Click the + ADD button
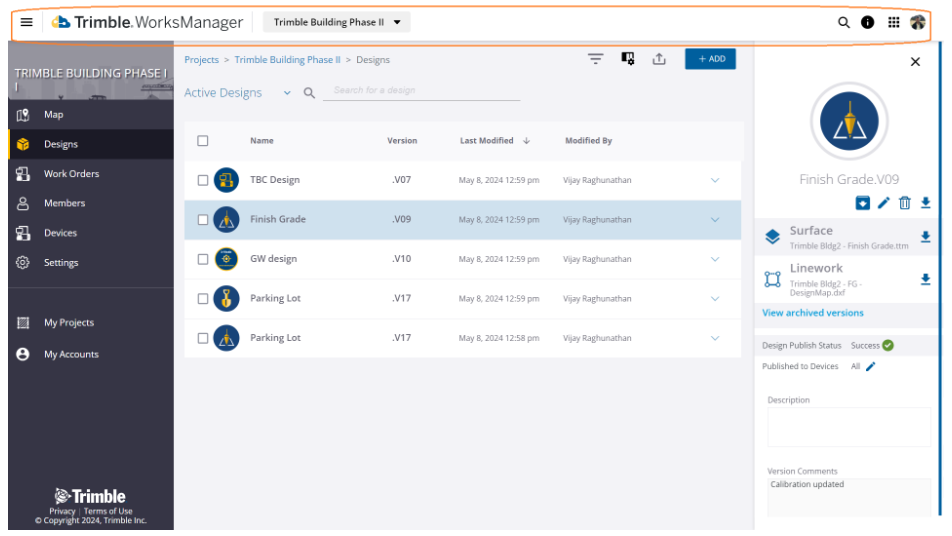This screenshot has width=952, height=536. [710, 59]
